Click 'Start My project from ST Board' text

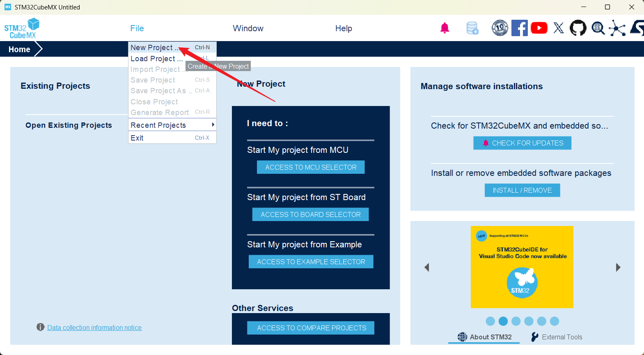(x=306, y=197)
